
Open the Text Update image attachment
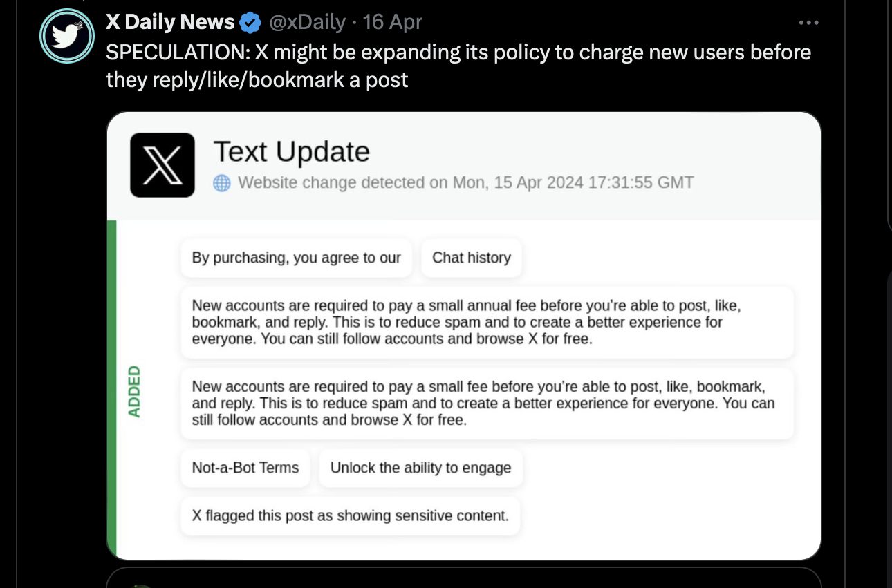(464, 336)
